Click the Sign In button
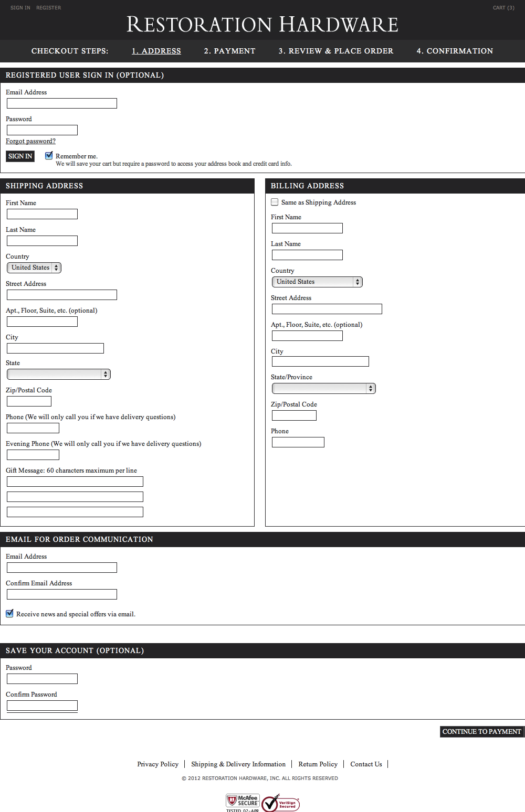Screen dimensions: 525x812 coord(19,156)
